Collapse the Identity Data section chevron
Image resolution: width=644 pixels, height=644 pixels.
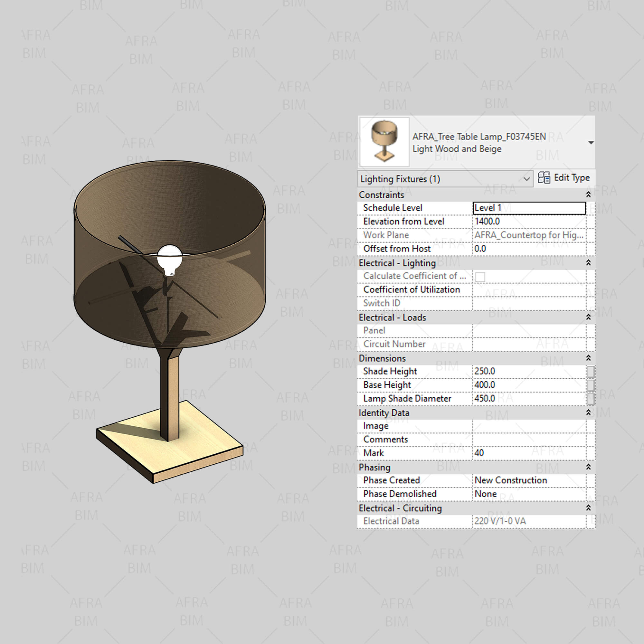(x=588, y=413)
